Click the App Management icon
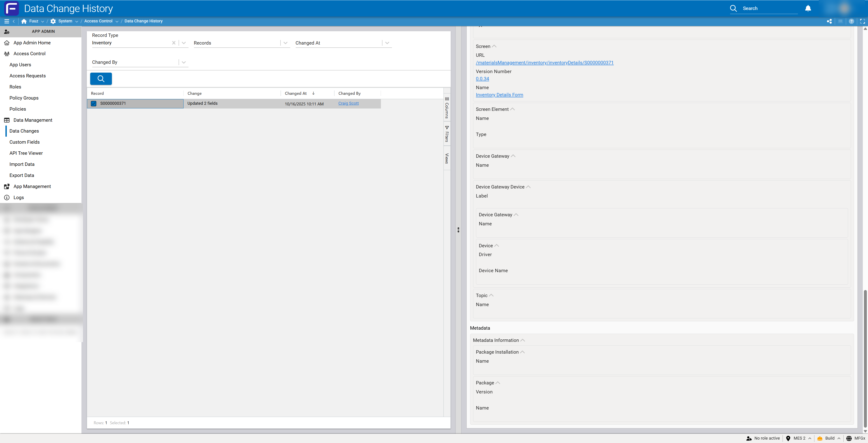The width and height of the screenshot is (868, 443). pos(7,187)
